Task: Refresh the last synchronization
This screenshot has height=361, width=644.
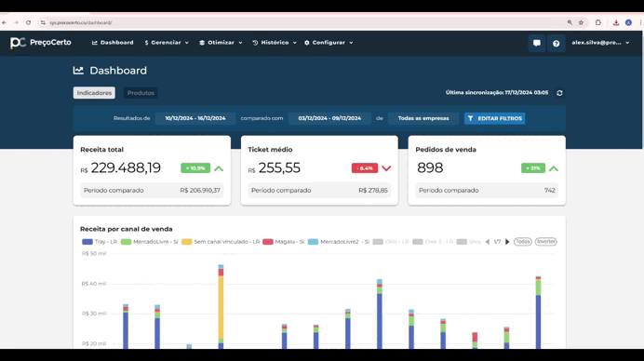Action: coord(559,93)
